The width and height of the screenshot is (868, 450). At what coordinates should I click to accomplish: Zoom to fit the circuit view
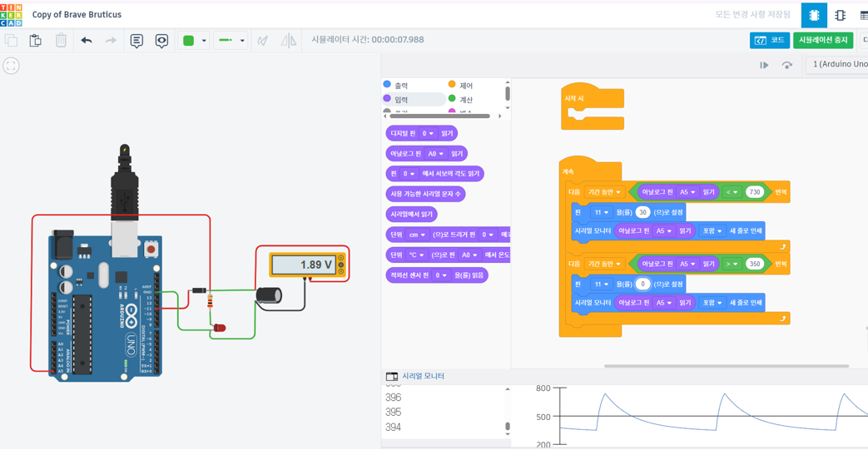pos(11,66)
